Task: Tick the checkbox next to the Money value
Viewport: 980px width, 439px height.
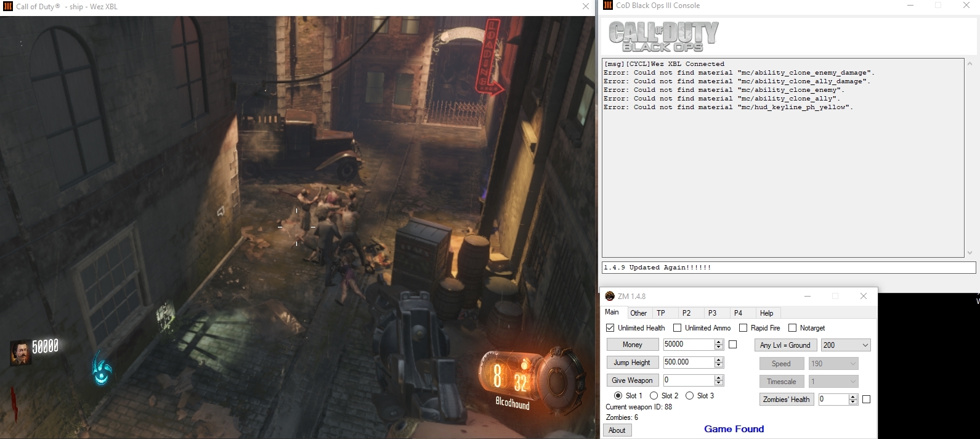Action: tap(732, 345)
